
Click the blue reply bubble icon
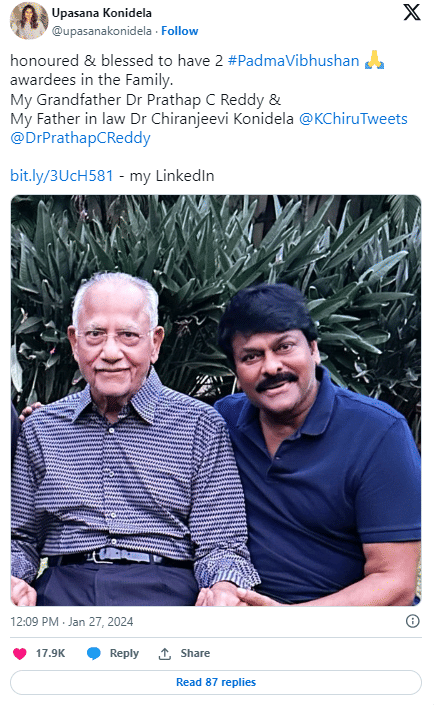94,653
